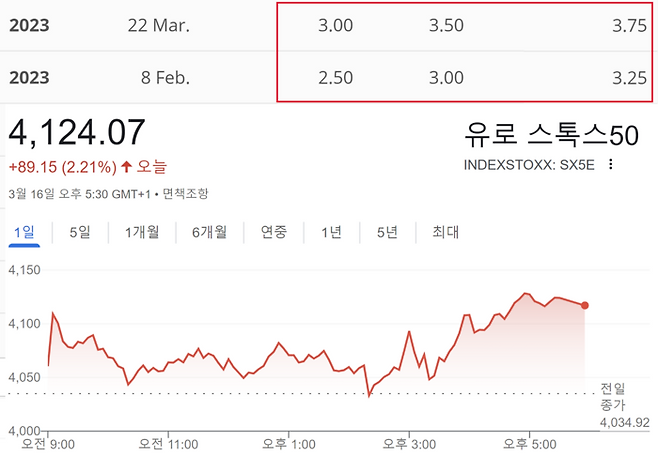The image size is (658, 456).
Task: Click the 2.50 rate in 8 Feb. row
Action: [335, 78]
